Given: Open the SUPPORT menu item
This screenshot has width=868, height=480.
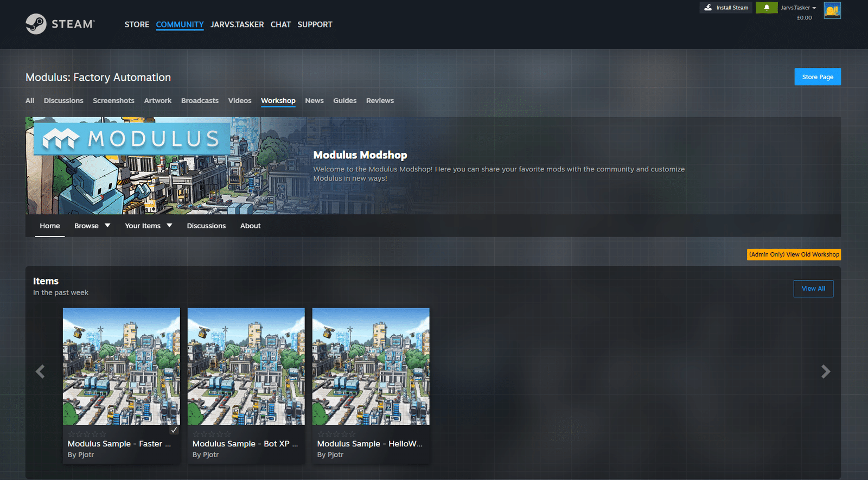Looking at the screenshot, I should [315, 24].
